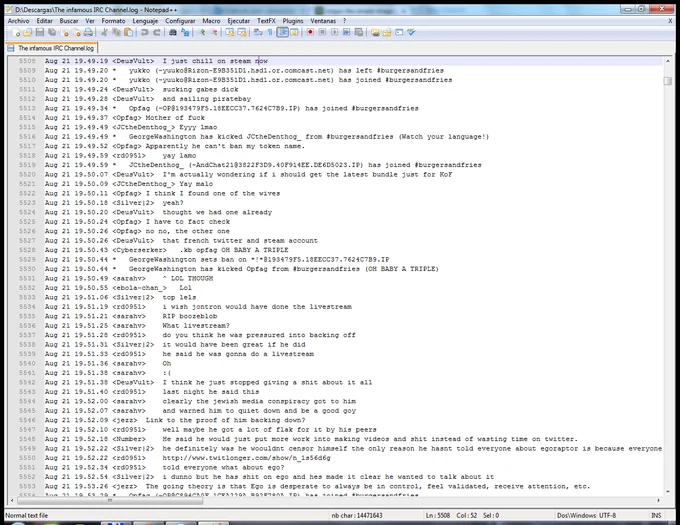Viewport: 680px width, 525px height.
Task: Undo last action with the Undo arrow
Action: [x=144, y=32]
